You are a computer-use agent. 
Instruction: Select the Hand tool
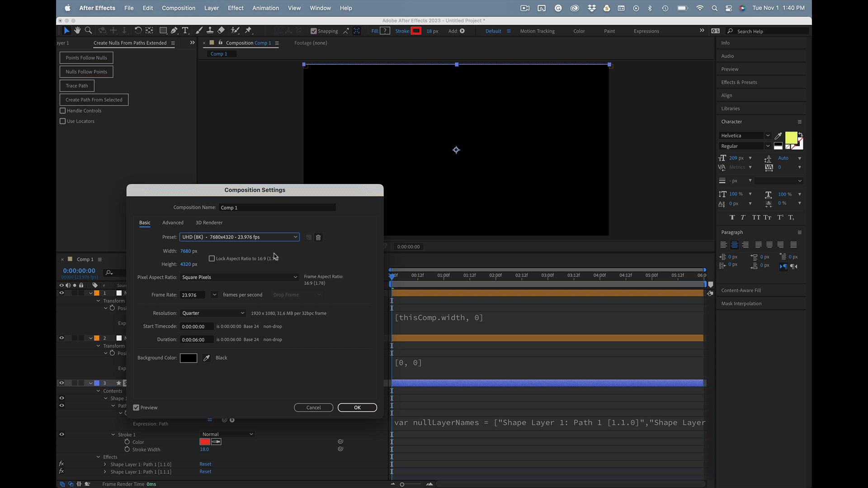coord(77,30)
